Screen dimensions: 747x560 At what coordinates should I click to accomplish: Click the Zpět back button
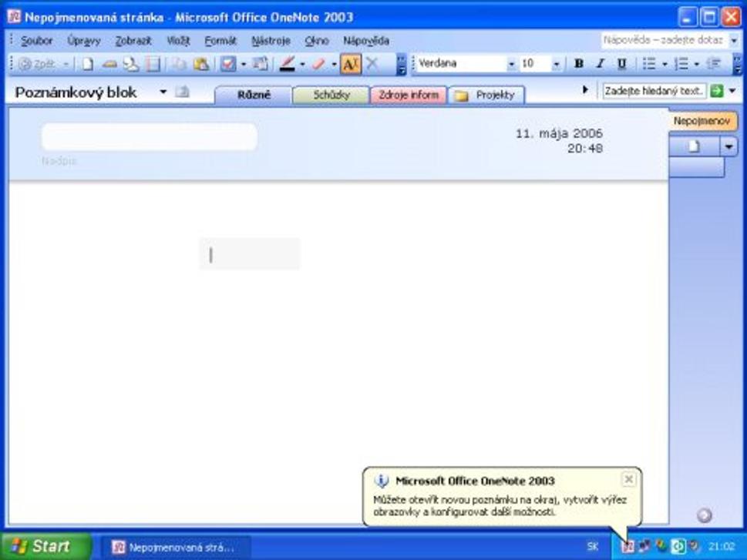[x=37, y=64]
